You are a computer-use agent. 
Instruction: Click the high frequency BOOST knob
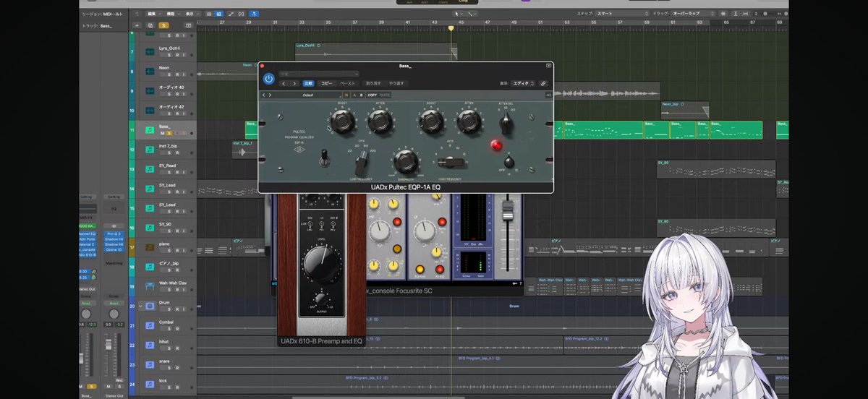431,121
